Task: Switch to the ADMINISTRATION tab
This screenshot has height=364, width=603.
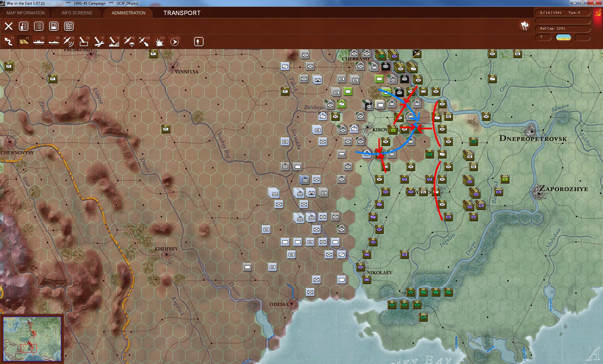Action: (128, 13)
